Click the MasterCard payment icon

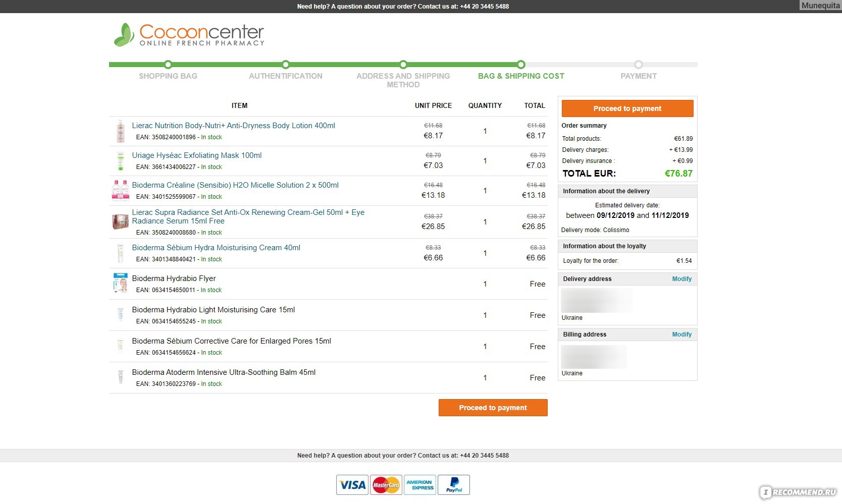[386, 485]
